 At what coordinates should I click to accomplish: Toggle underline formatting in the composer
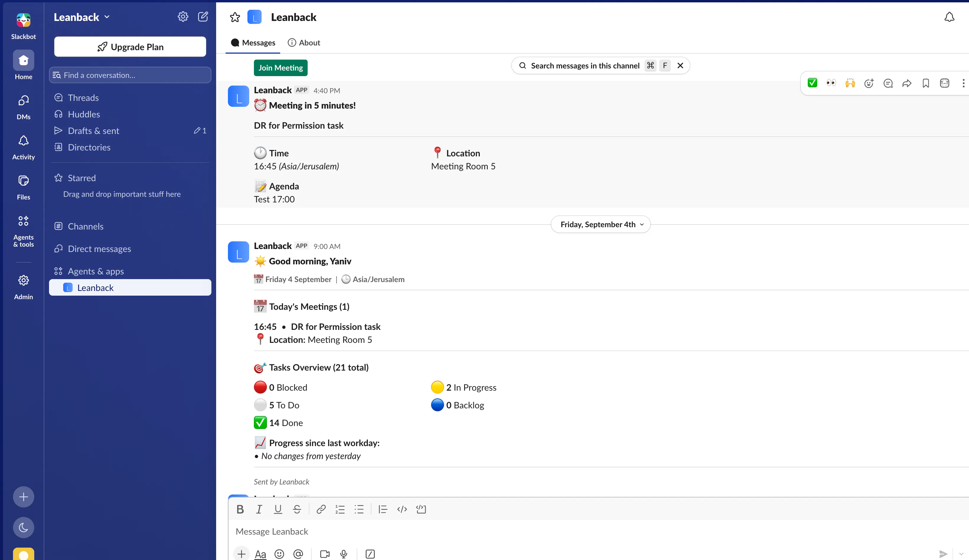[x=278, y=509]
